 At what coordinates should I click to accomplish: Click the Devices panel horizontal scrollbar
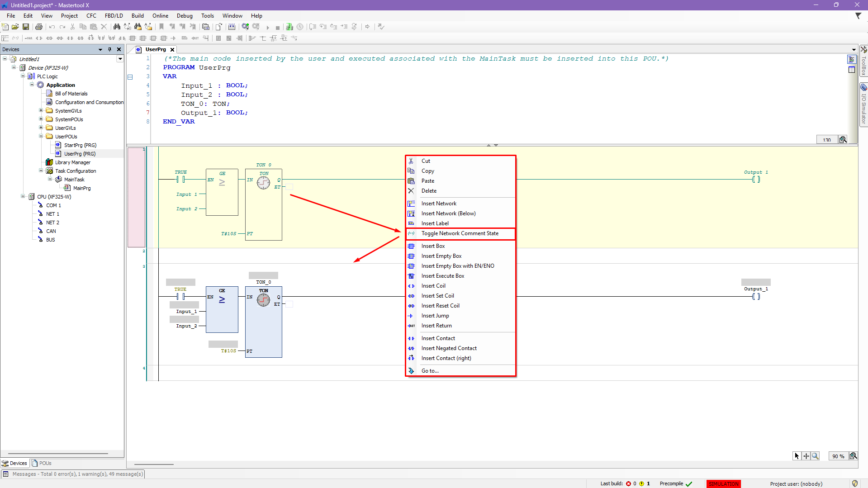[58, 453]
